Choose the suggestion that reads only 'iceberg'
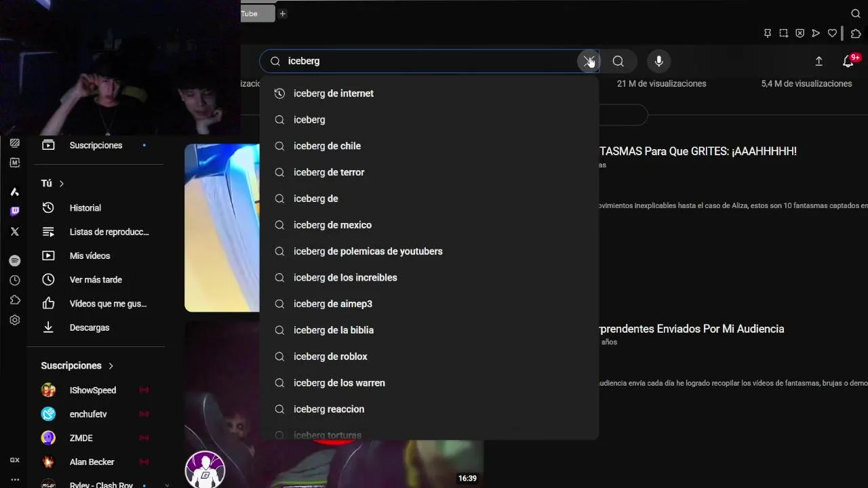This screenshot has height=488, width=868. click(x=429, y=120)
